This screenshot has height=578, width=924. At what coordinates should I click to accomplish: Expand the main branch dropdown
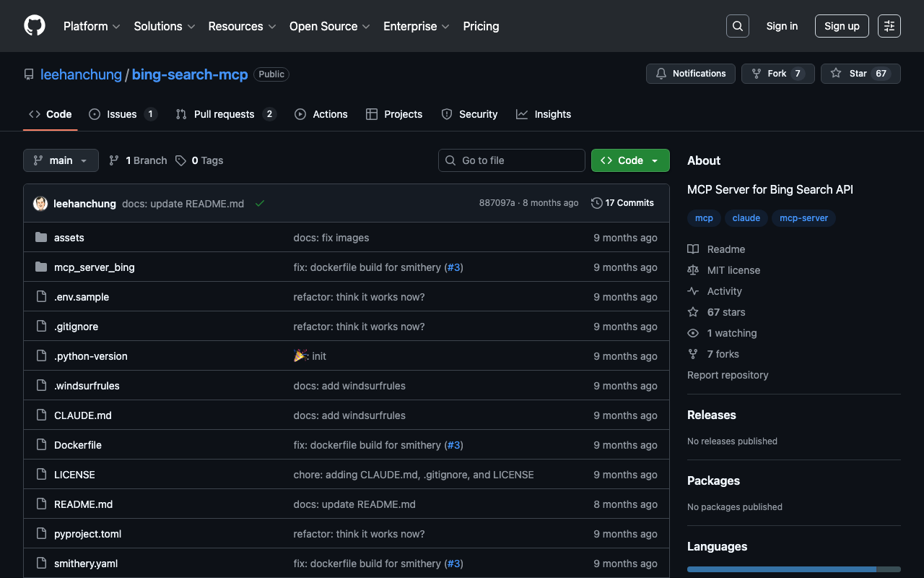click(61, 160)
